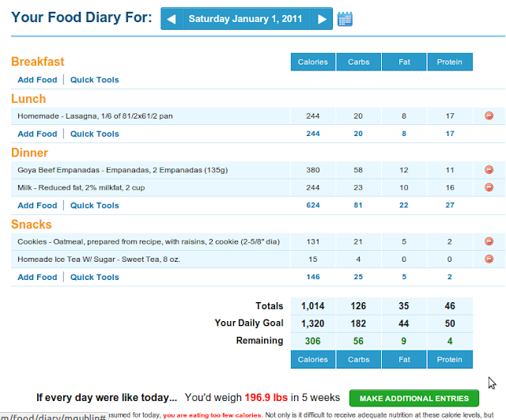The width and height of the screenshot is (506, 420).
Task: Click the bottom Protein column header
Action: coord(450,359)
